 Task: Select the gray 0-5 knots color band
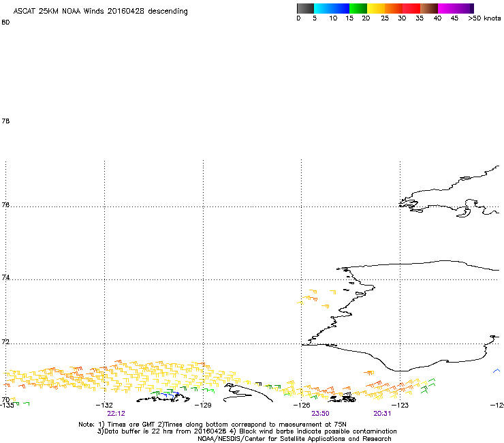[x=305, y=8]
